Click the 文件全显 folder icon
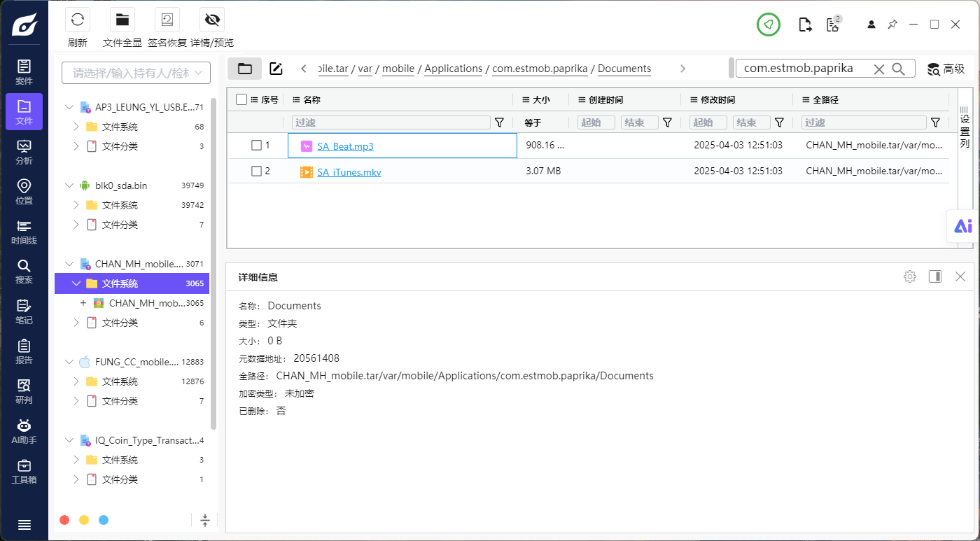Screen dimensions: 980x541 point(122,20)
